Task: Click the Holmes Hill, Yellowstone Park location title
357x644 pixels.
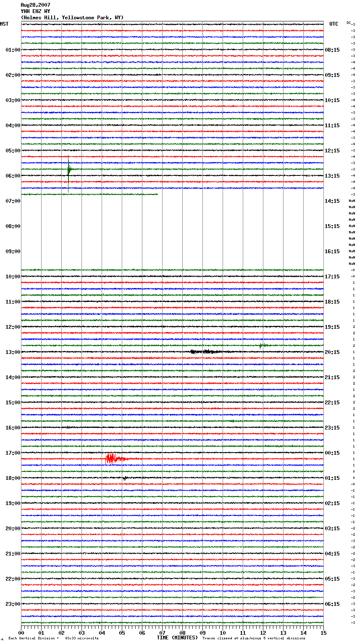Action: (72, 18)
